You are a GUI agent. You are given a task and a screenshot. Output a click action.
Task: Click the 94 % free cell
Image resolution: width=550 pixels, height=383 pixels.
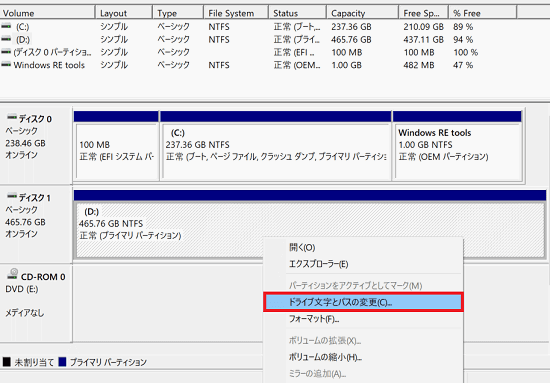point(463,39)
